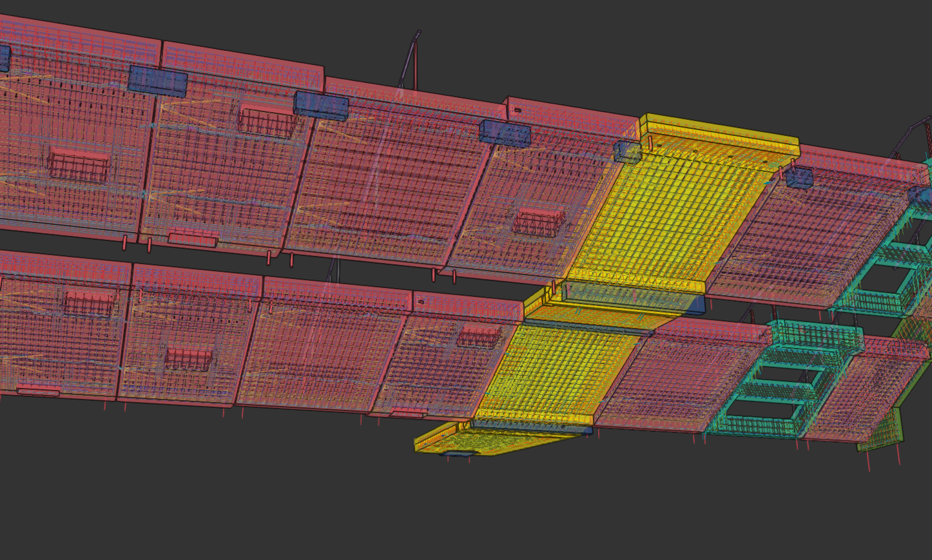Click the red recess box on second lower panel
Image resolution: width=932 pixels, height=560 pixels.
pos(188,359)
